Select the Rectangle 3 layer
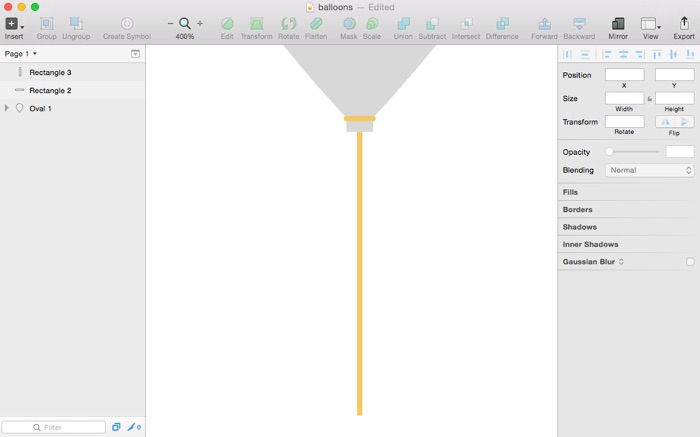 click(72, 72)
